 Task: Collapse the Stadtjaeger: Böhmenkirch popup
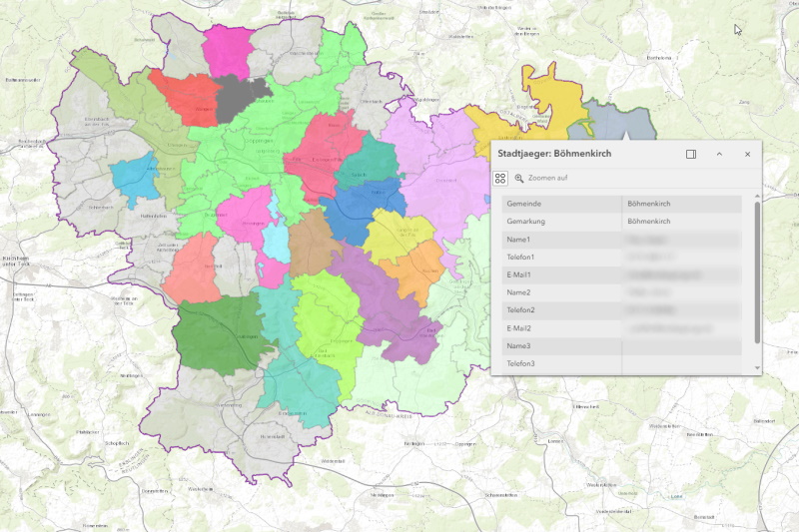click(719, 155)
